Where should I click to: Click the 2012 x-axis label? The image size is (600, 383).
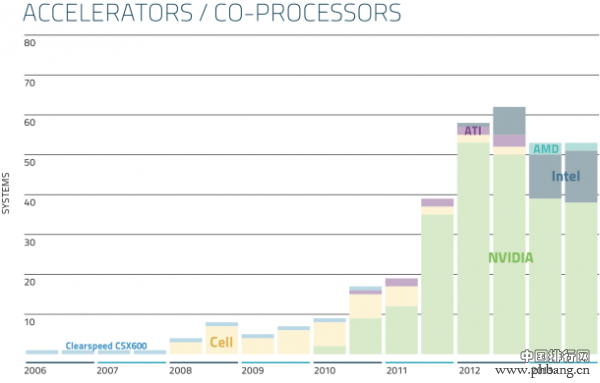tap(470, 370)
